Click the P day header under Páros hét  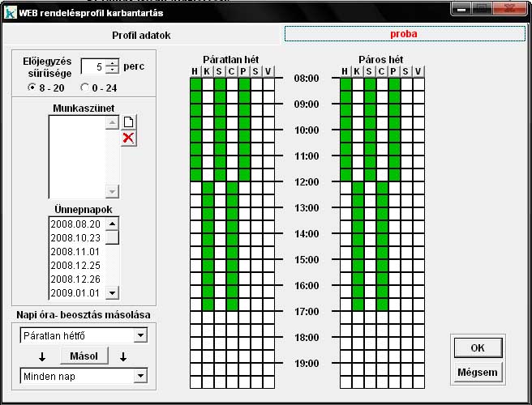pyautogui.click(x=394, y=72)
